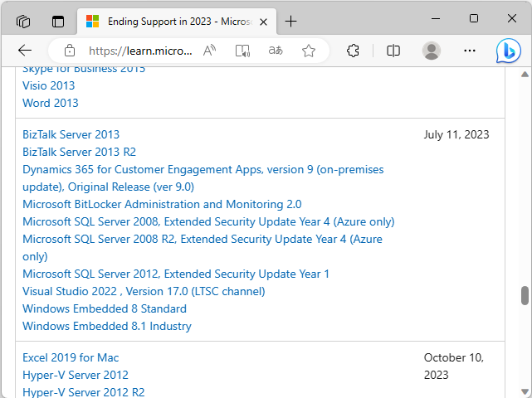Open the Workspaces icon

[x=23, y=22]
